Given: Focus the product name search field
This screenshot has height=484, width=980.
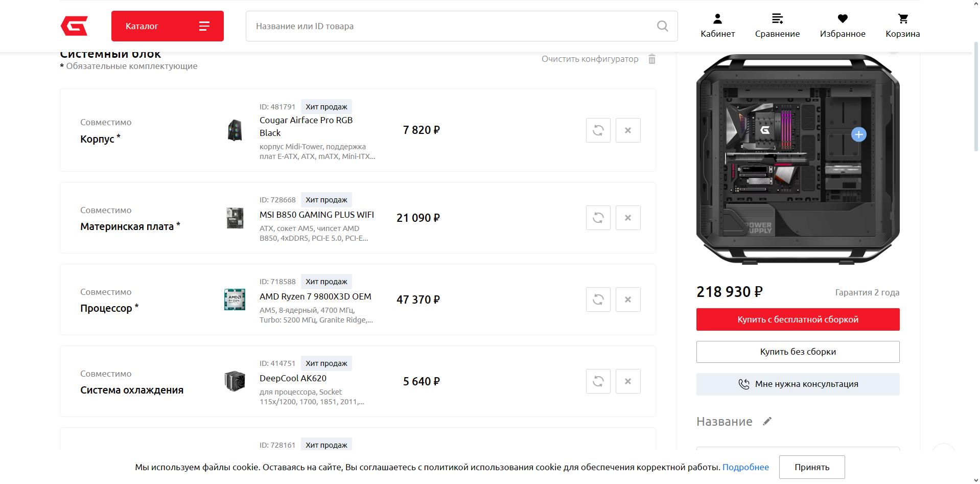Looking at the screenshot, I should coord(461,26).
